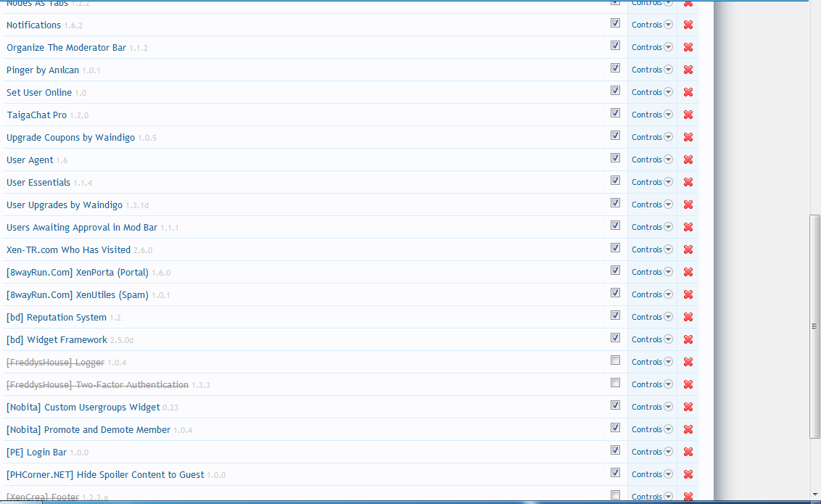Open the Xen-TR.com Who Has Visited link
This screenshot has height=504, width=821.
point(67,249)
